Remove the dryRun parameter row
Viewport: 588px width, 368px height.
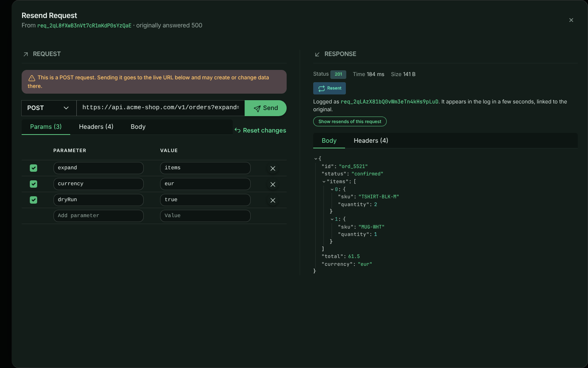point(273,200)
